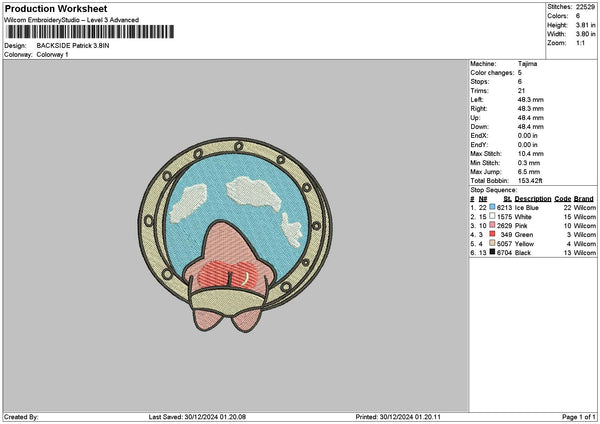The width and height of the screenshot is (600, 424).
Task: Click stitch count 349 in Green row
Action: (x=506, y=235)
